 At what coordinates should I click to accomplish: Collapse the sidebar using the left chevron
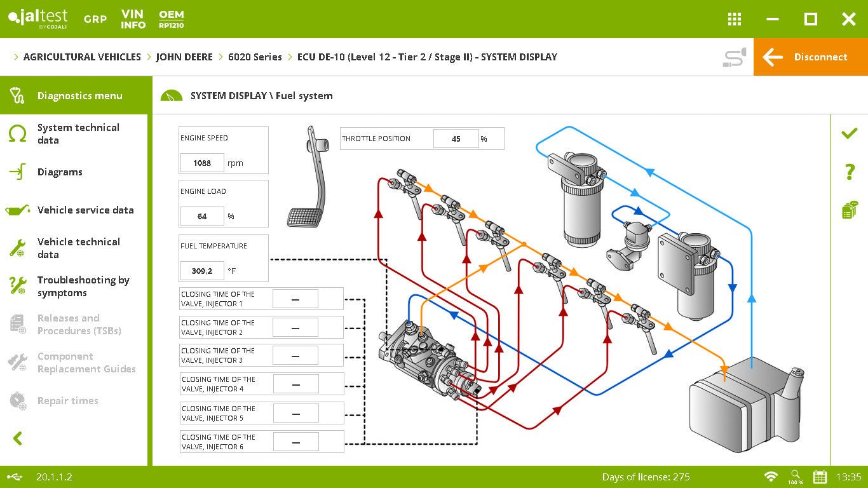[x=17, y=438]
